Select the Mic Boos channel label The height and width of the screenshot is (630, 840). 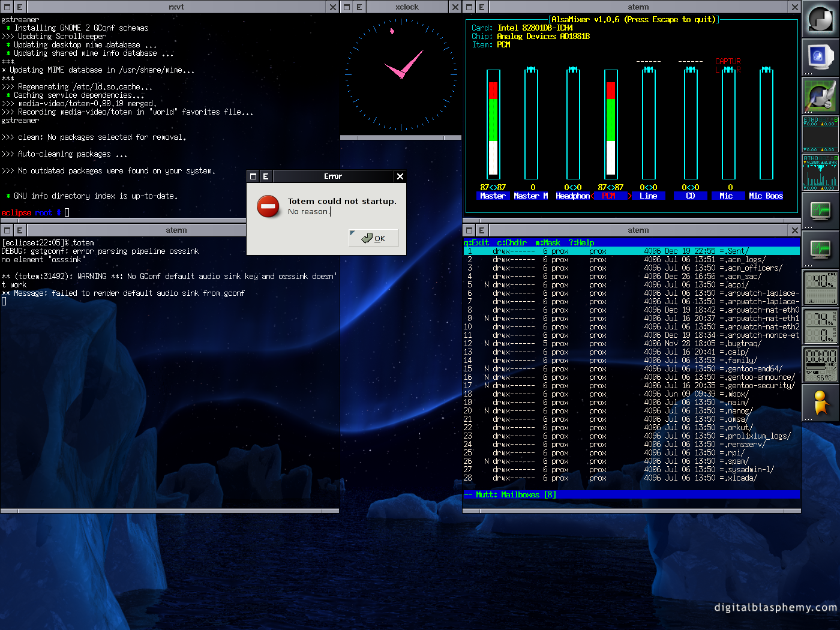[x=766, y=196]
